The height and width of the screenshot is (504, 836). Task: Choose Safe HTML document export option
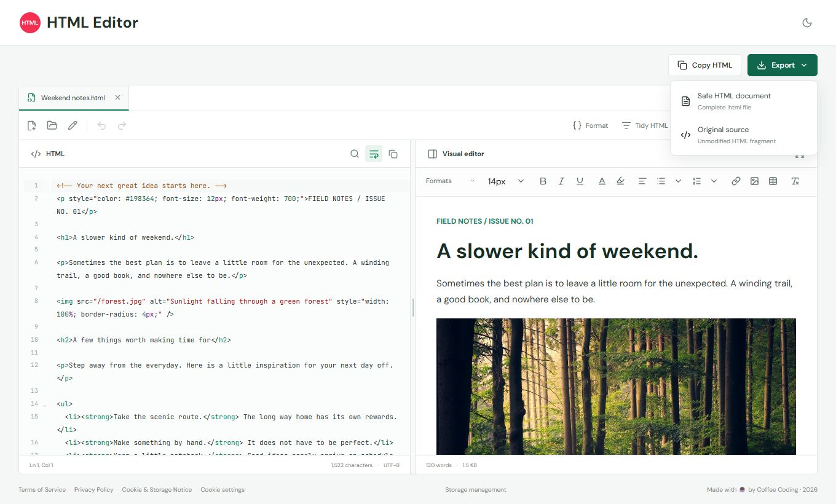point(744,101)
